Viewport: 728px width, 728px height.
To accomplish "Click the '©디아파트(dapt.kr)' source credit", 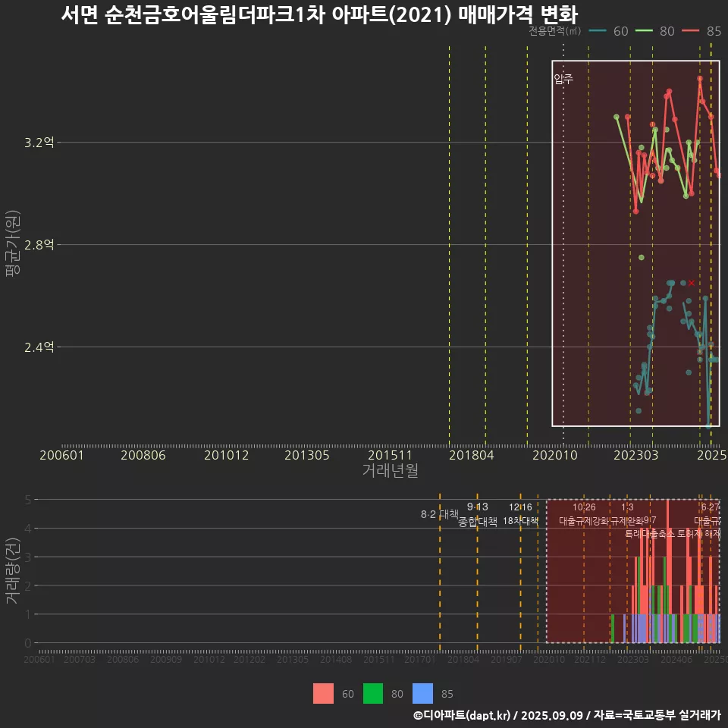I will coord(462,715).
